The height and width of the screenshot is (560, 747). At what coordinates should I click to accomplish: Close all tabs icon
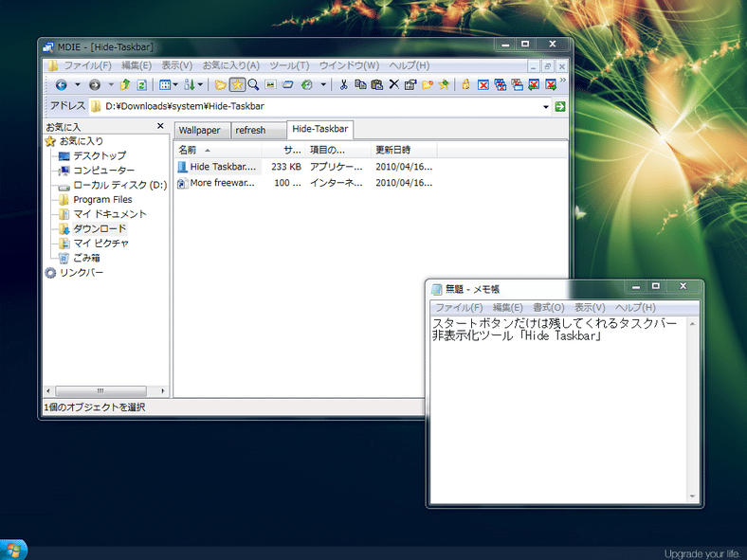point(501,84)
